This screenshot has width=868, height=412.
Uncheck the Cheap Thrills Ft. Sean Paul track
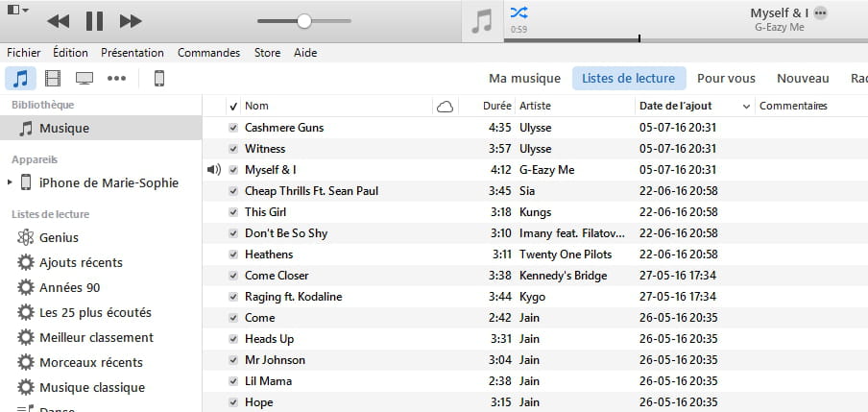233,191
